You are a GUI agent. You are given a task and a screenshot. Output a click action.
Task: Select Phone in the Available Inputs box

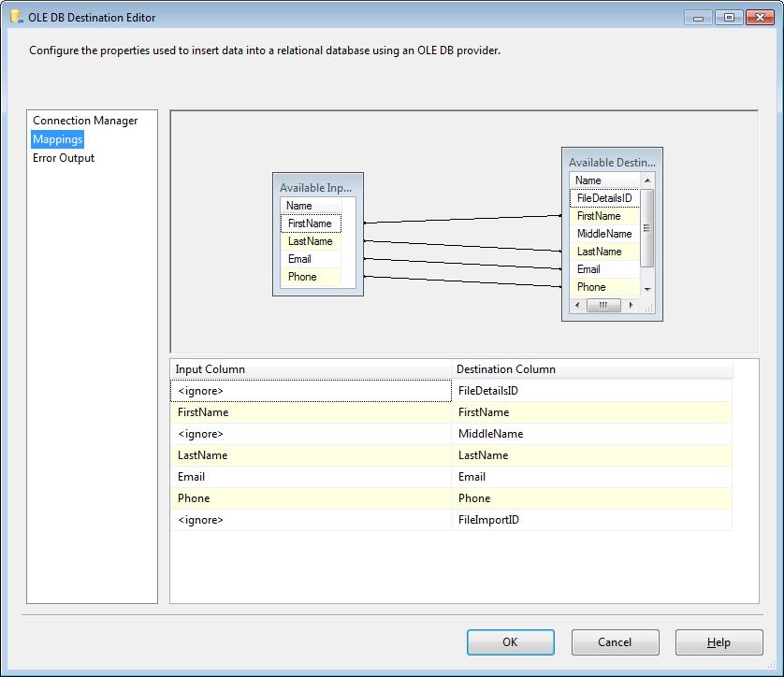pyautogui.click(x=311, y=277)
